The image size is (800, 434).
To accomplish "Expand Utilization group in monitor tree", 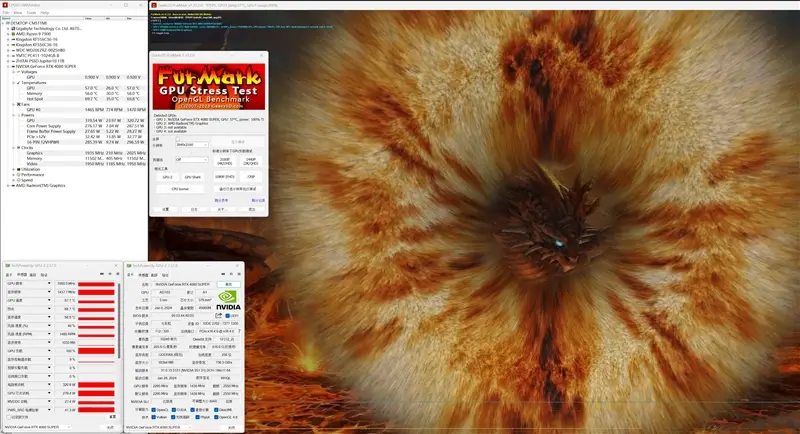I will click(x=13, y=169).
